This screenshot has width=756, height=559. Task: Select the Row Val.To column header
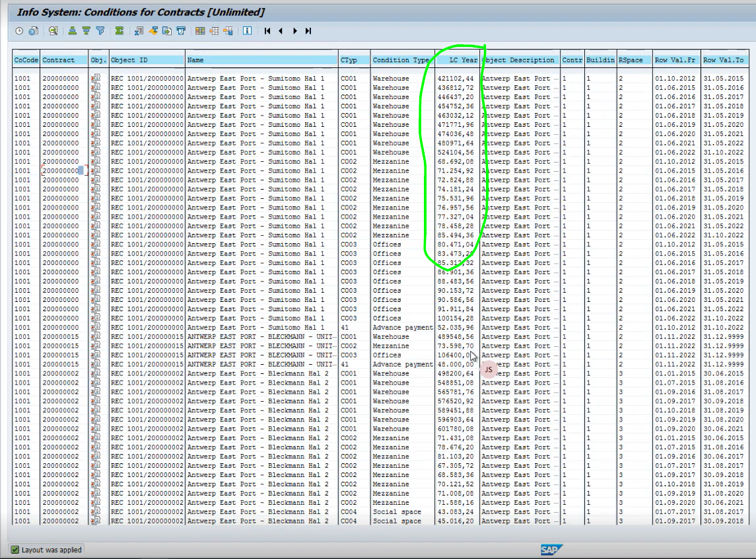(725, 60)
